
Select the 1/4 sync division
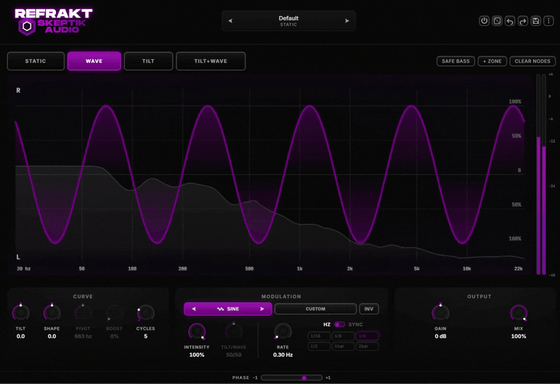(367, 336)
